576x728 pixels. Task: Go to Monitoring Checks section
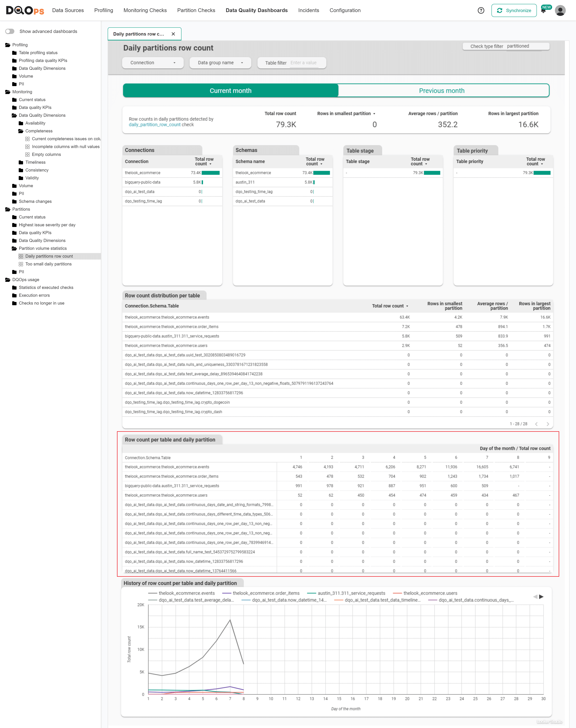click(x=145, y=10)
